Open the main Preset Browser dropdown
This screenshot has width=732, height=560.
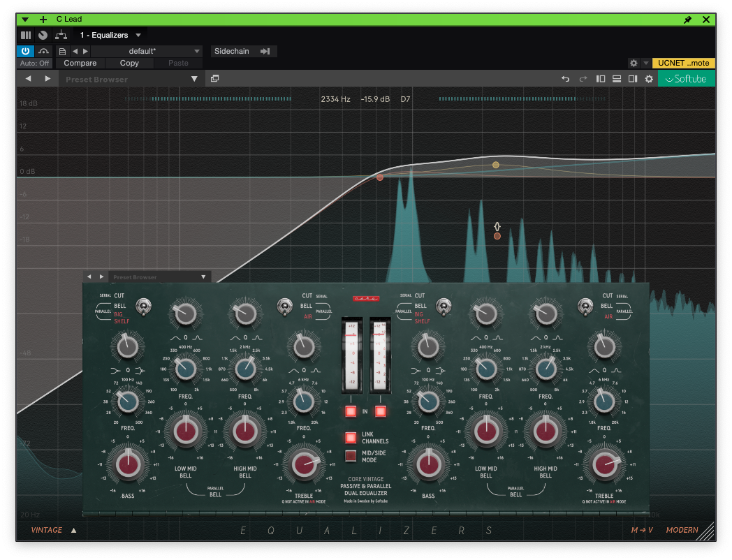coord(194,79)
